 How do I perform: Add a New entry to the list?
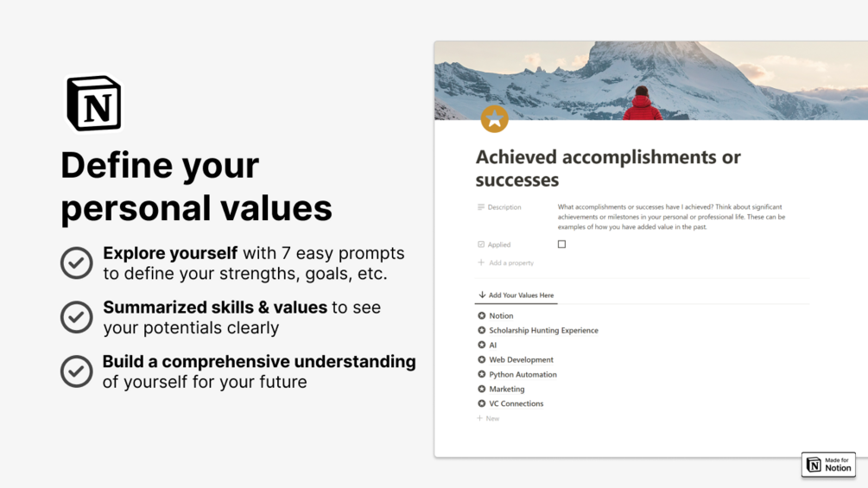488,418
